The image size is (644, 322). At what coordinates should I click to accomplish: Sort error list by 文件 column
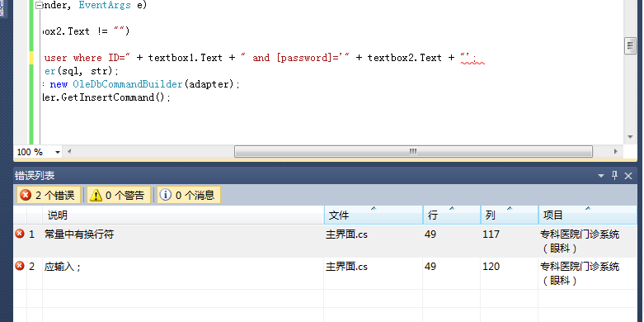[374, 215]
